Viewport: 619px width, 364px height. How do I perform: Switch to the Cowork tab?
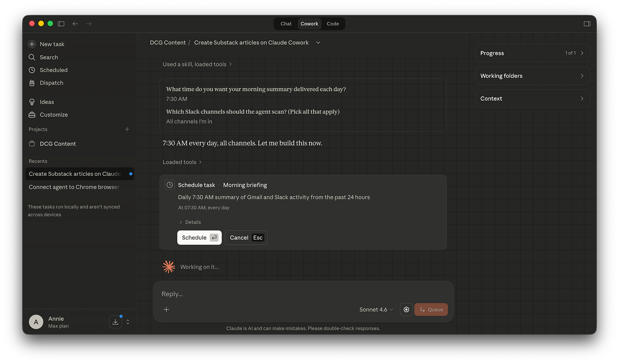point(309,24)
